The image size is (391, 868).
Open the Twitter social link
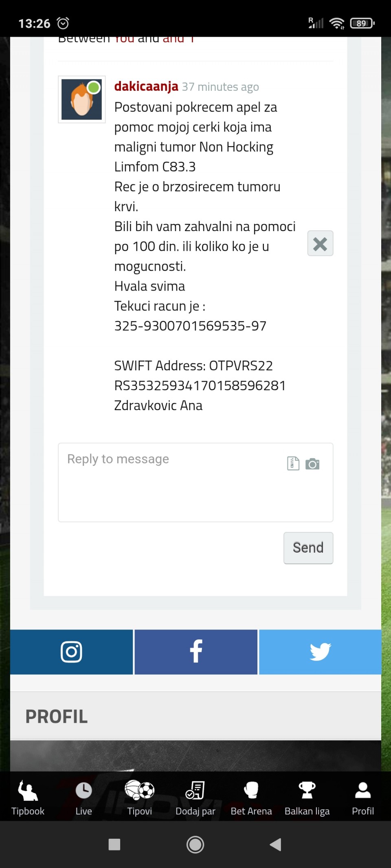tap(320, 652)
